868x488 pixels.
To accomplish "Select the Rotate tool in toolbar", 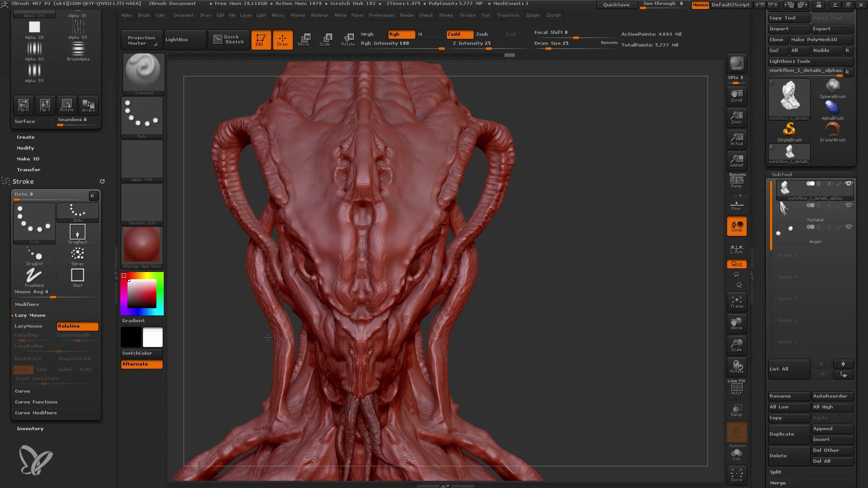I will 348,39.
